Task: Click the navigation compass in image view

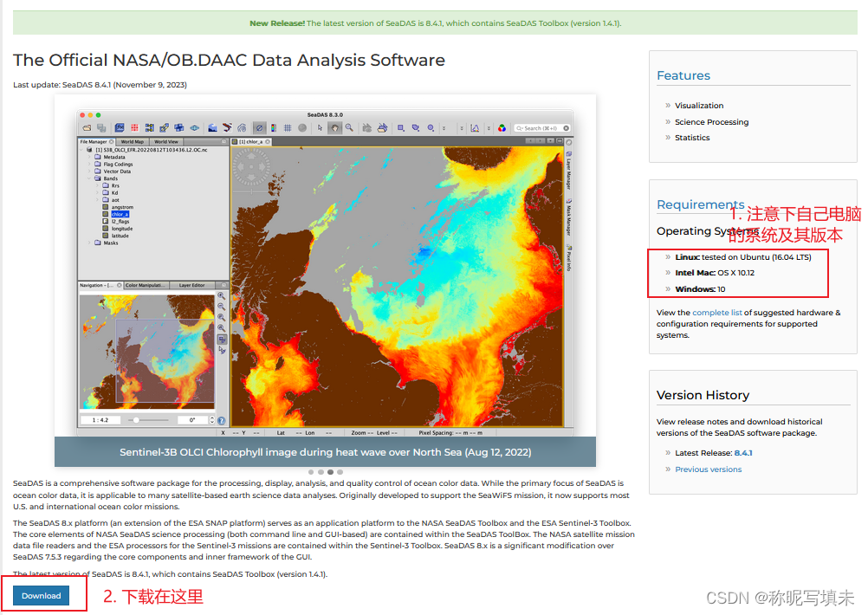Action: click(x=251, y=166)
